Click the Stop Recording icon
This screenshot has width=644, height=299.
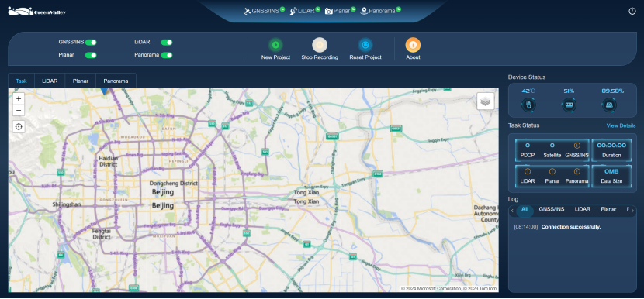click(320, 45)
